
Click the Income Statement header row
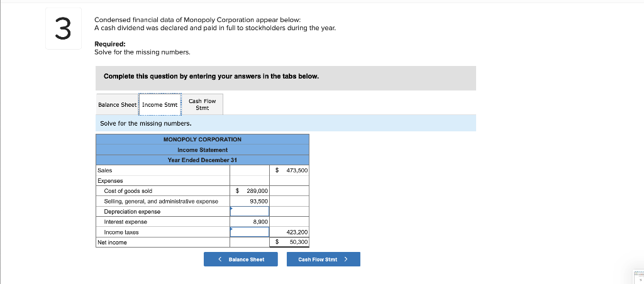pos(203,150)
